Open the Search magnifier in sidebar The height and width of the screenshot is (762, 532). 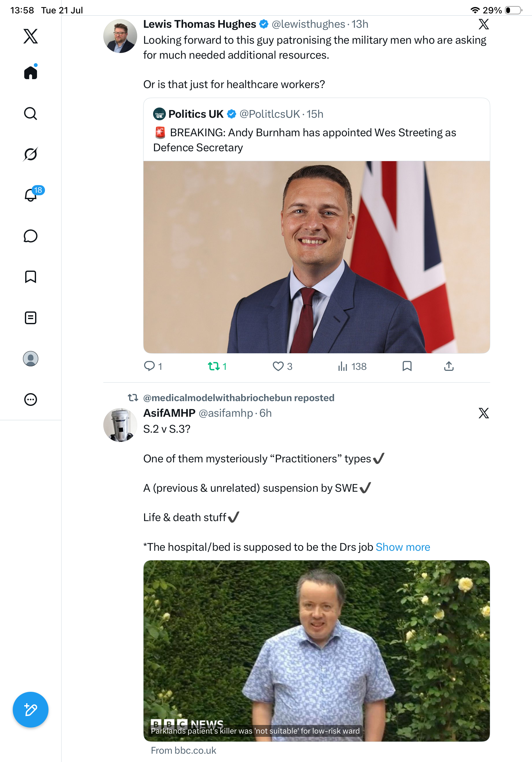click(31, 114)
